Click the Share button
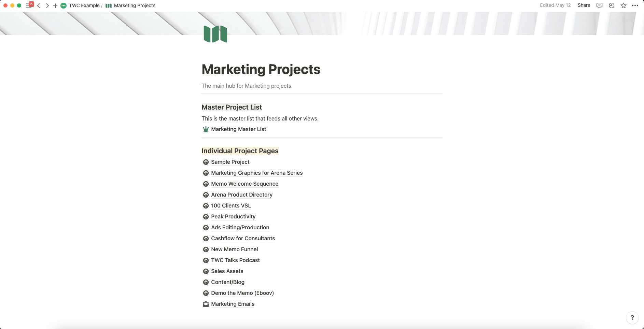Viewport: 644px width, 329px height. click(584, 5)
